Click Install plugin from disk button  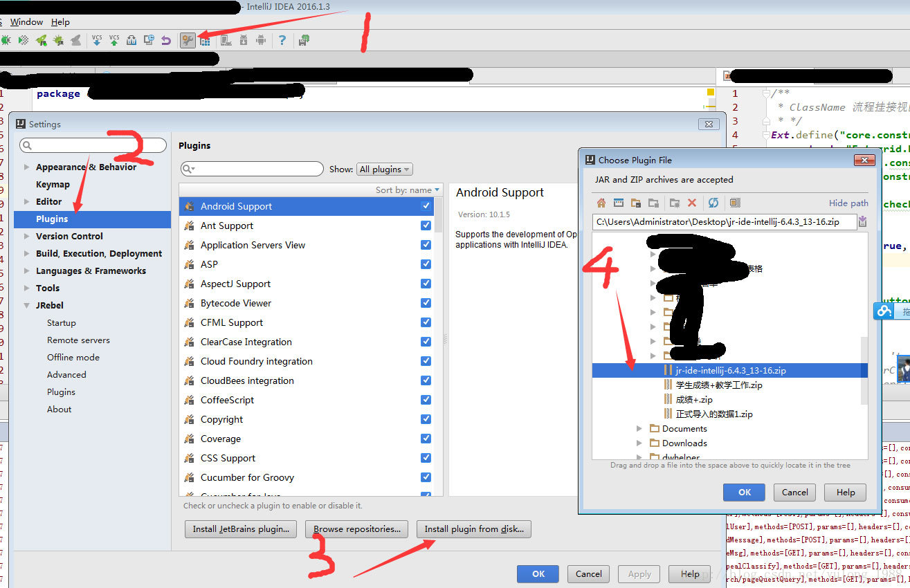(474, 529)
